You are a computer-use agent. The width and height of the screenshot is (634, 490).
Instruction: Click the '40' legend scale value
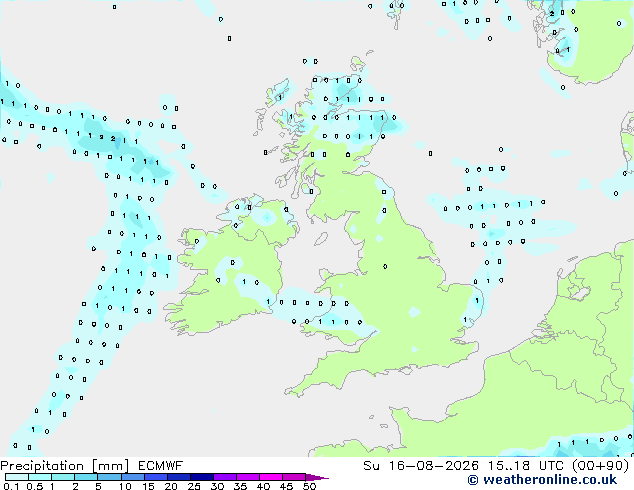[x=263, y=486]
